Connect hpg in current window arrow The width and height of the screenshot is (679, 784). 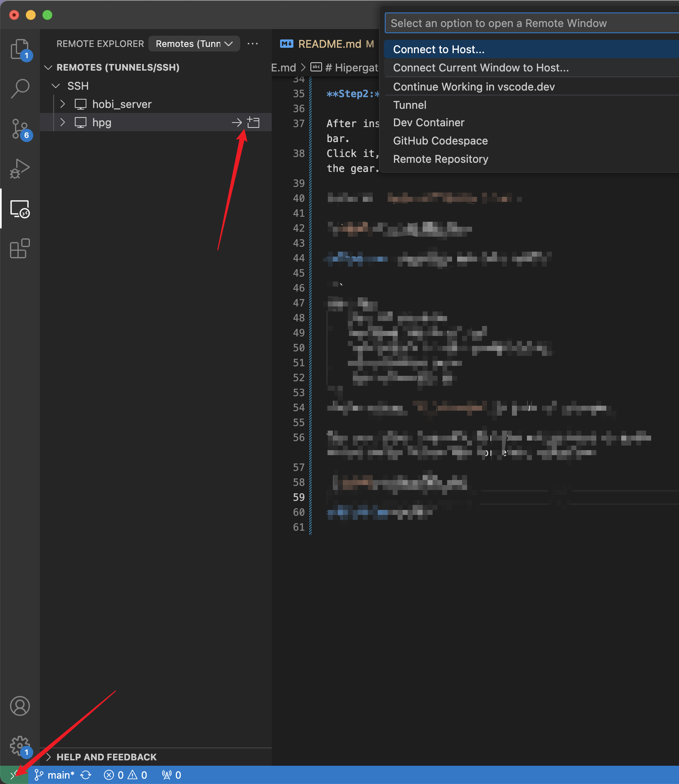[x=236, y=122]
